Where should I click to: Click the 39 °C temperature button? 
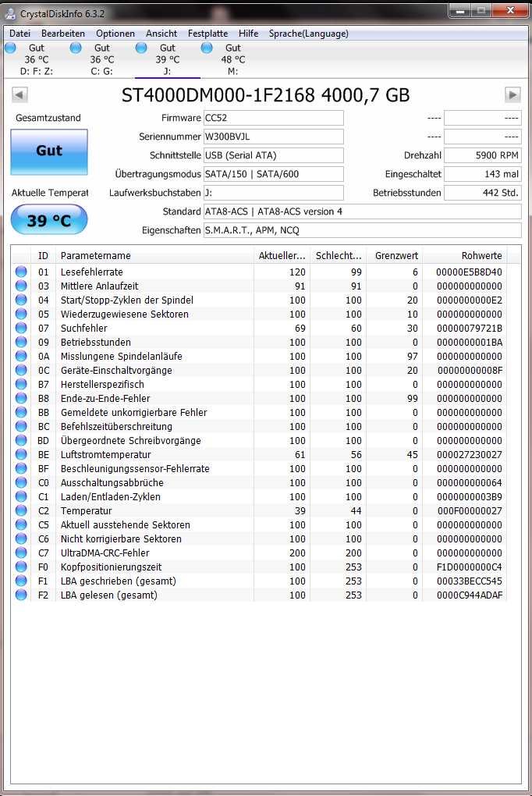coord(49,220)
